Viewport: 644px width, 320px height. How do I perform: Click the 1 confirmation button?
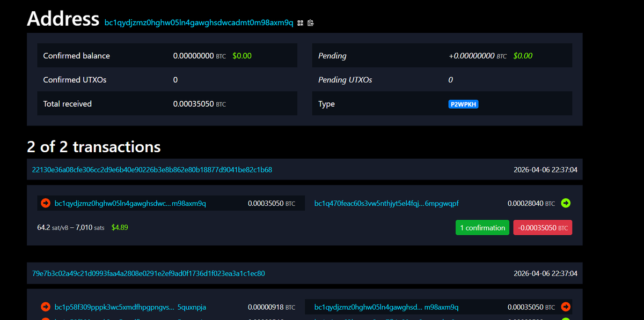482,228
